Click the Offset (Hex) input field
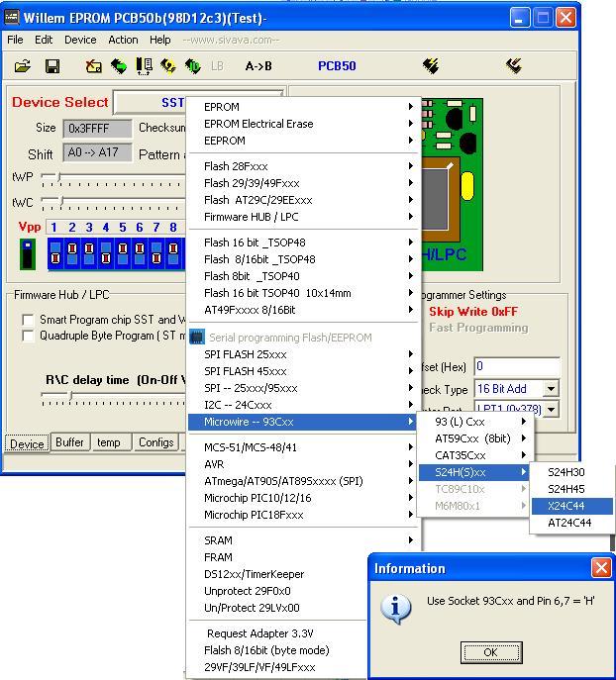Image resolution: width=616 pixels, height=680 pixels. pos(516,366)
